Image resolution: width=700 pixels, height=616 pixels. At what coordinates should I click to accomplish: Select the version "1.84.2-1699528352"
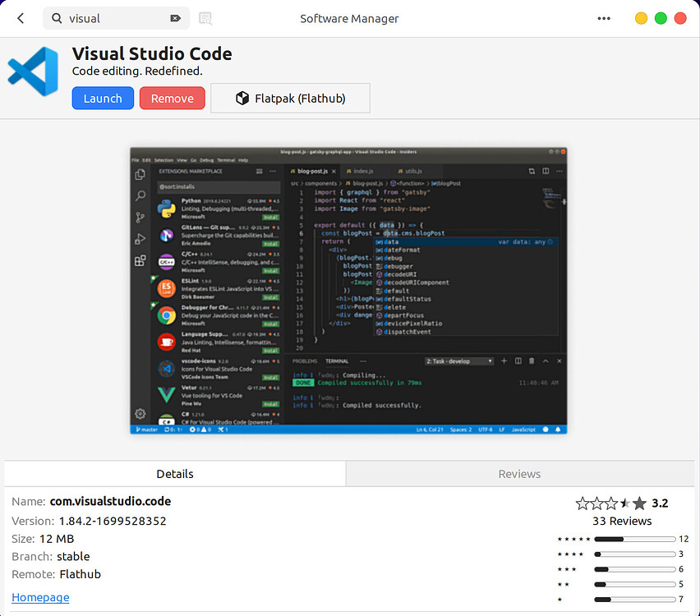(x=113, y=521)
